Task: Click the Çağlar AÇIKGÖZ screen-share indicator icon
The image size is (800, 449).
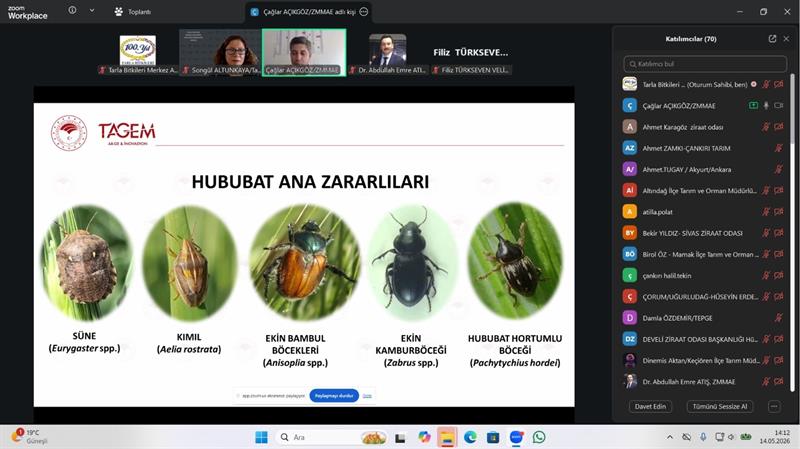Action: 753,105
